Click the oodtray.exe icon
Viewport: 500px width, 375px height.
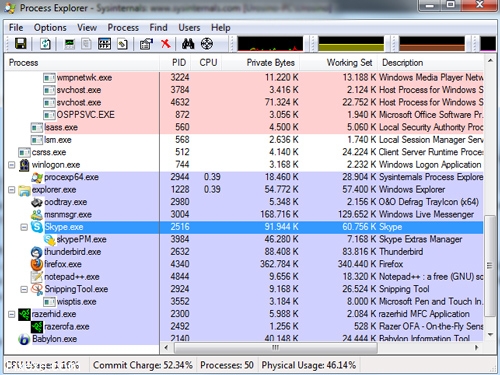(x=37, y=202)
